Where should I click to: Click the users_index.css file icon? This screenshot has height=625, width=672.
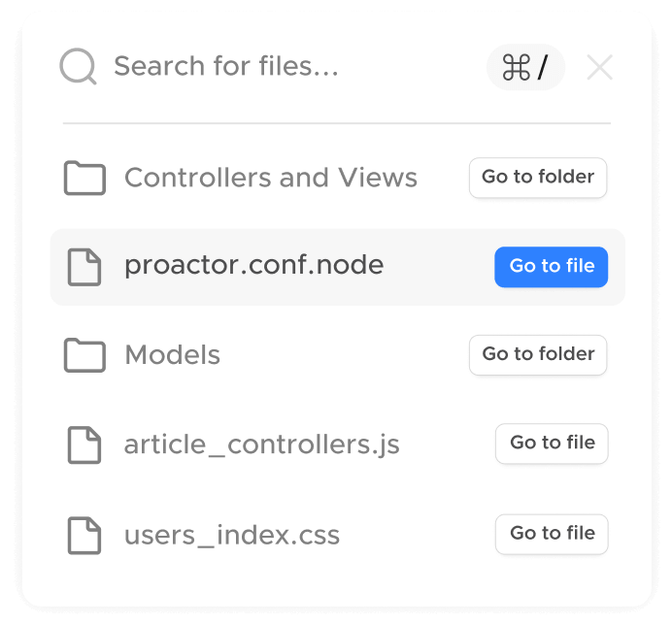point(84,535)
